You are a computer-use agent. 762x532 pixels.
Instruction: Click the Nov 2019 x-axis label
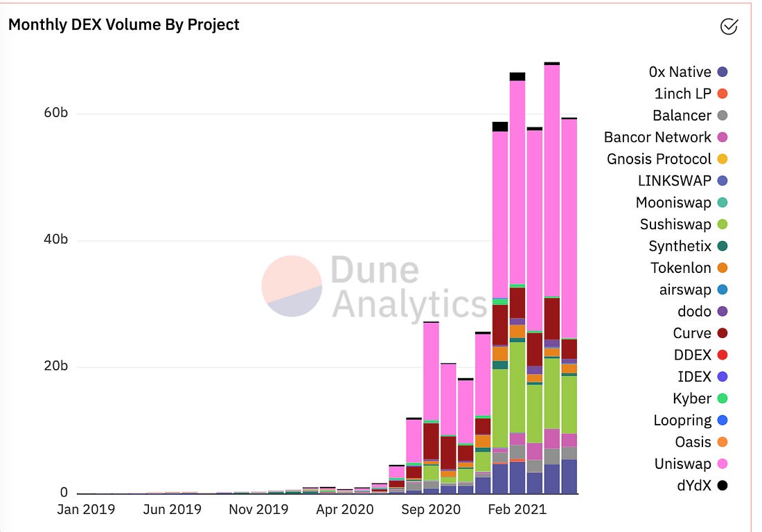258,510
